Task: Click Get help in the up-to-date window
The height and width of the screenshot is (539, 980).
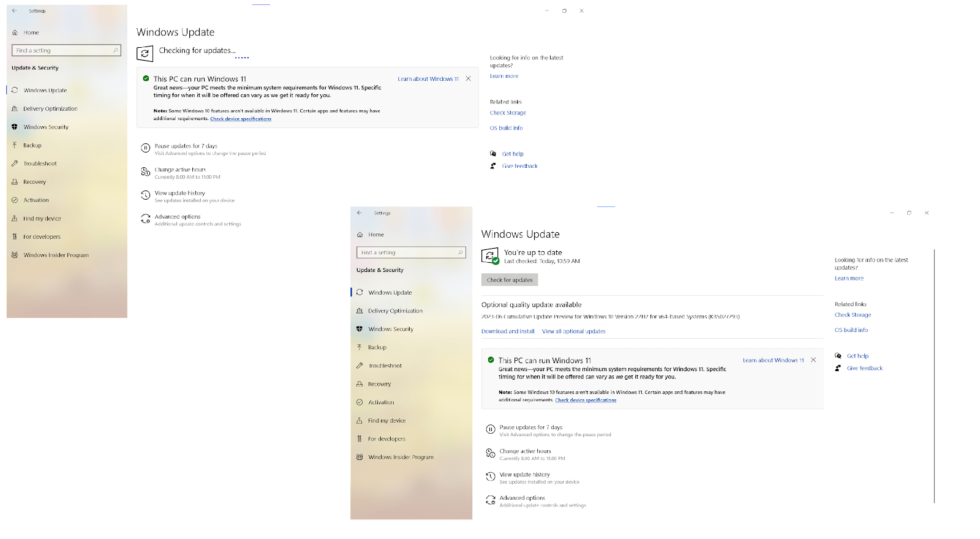Action: pyautogui.click(x=858, y=356)
